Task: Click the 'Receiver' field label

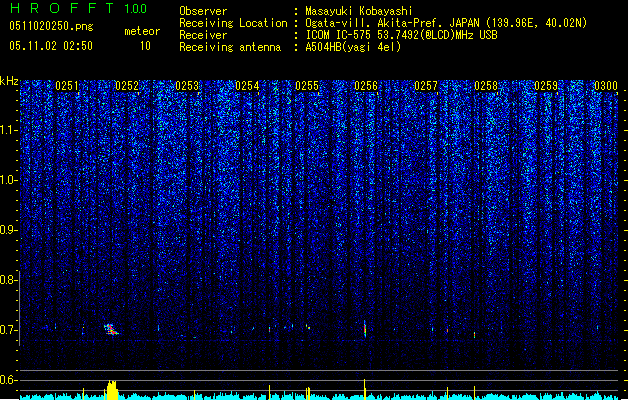Action: tap(203, 35)
